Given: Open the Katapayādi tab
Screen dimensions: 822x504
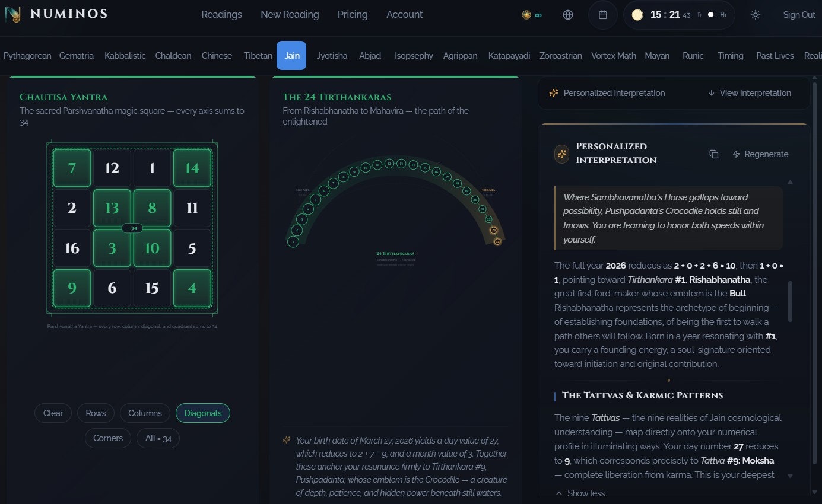Looking at the screenshot, I should [x=509, y=56].
